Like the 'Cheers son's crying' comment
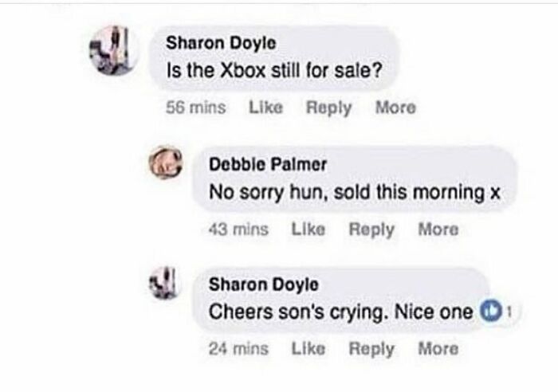This screenshot has width=558, height=392. 308,348
